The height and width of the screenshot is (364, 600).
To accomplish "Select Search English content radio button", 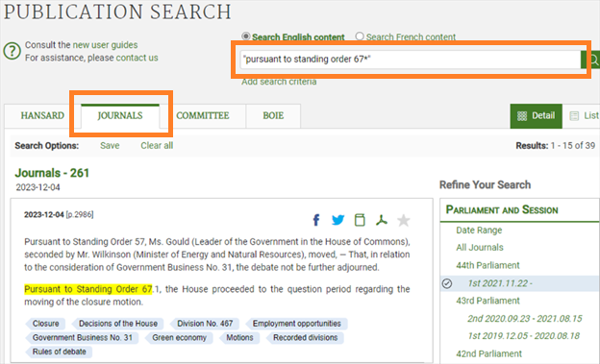I will pos(245,36).
